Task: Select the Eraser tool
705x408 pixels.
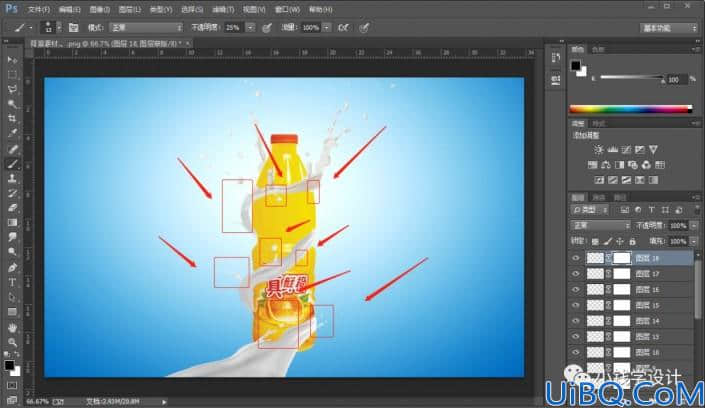Action: (12, 208)
